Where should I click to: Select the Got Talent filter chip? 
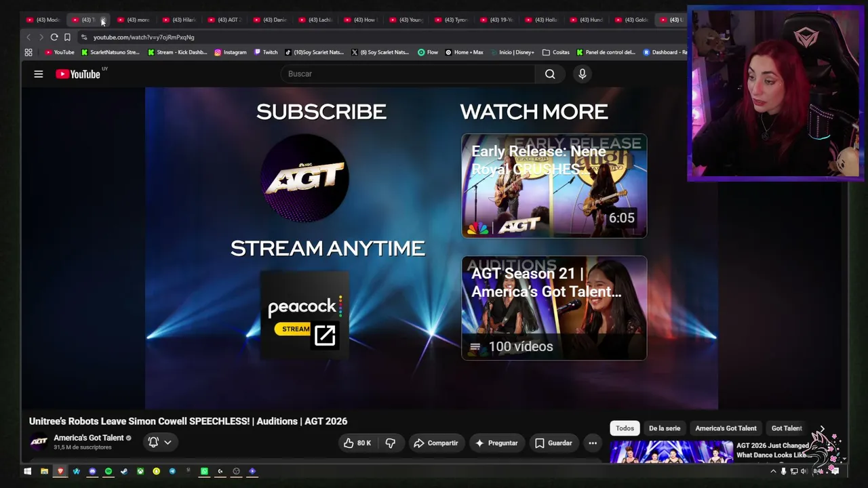coord(787,428)
